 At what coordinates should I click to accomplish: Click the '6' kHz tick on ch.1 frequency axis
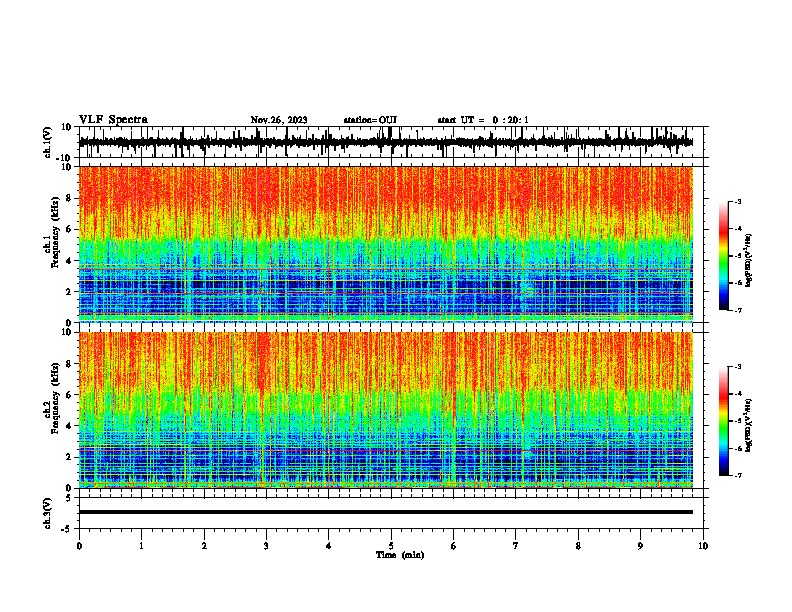click(x=69, y=230)
